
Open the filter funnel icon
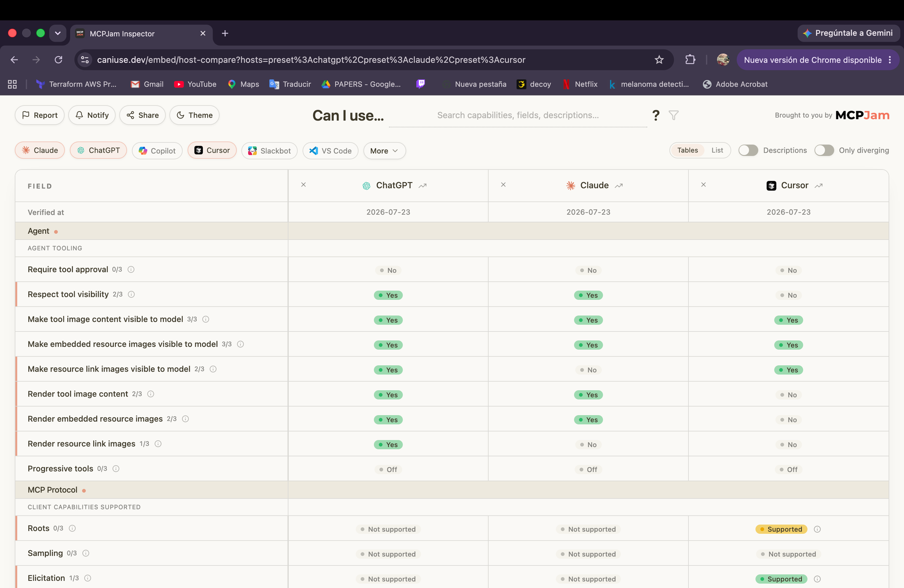(674, 115)
